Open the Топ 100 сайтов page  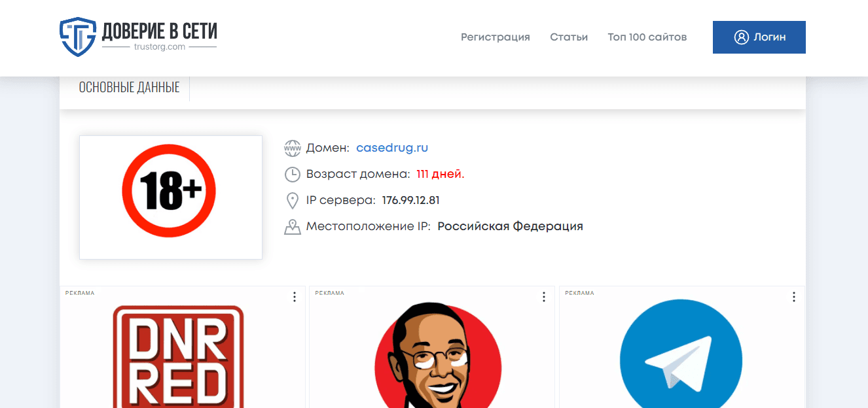(x=647, y=37)
